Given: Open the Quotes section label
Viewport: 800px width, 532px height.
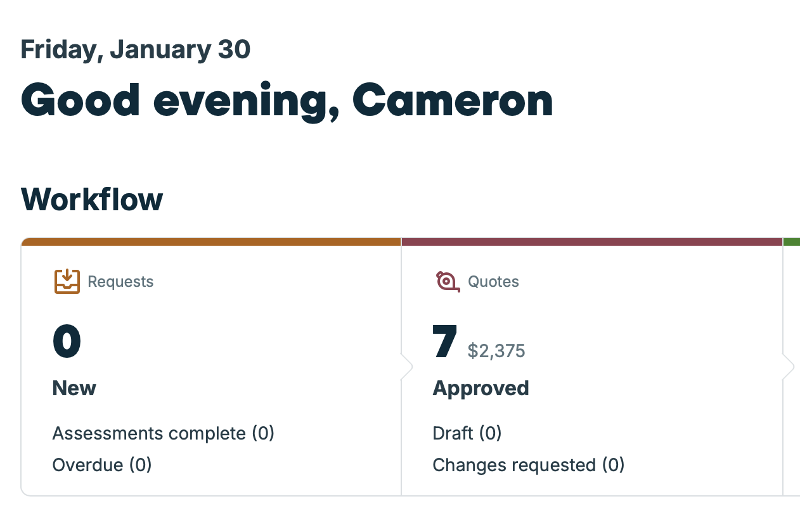Looking at the screenshot, I should [x=493, y=282].
